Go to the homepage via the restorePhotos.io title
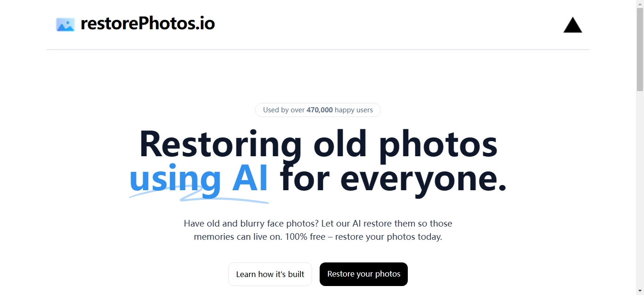Screen dimensions: 644x295 click(x=148, y=23)
